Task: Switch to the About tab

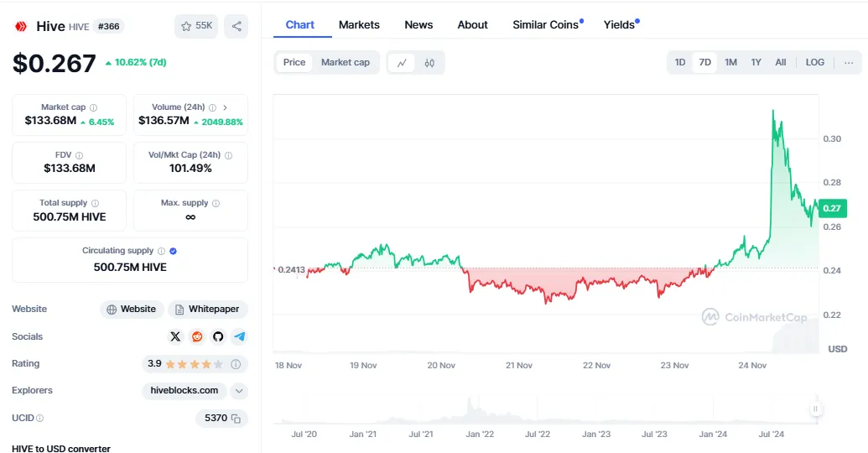Action: [x=472, y=25]
